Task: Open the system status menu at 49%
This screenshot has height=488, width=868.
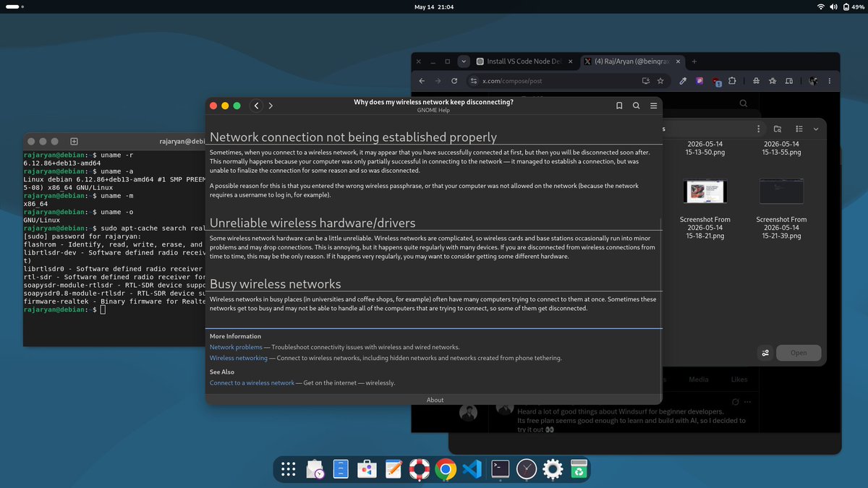Action: click(x=839, y=7)
